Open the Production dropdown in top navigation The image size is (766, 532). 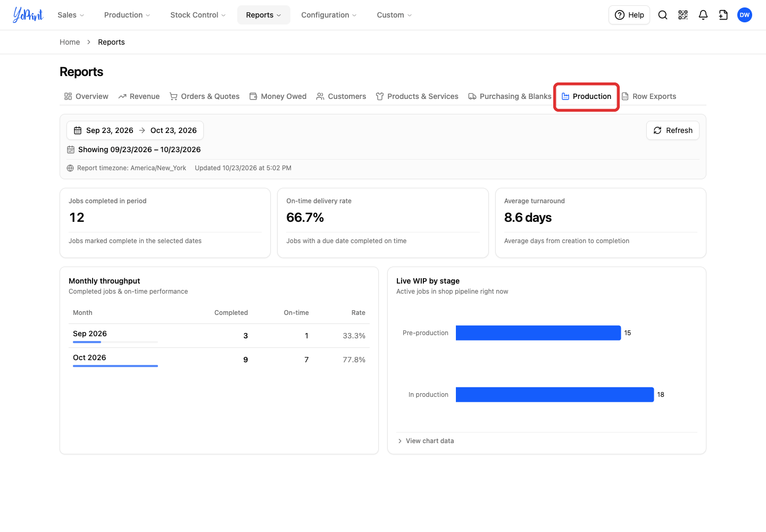(127, 15)
